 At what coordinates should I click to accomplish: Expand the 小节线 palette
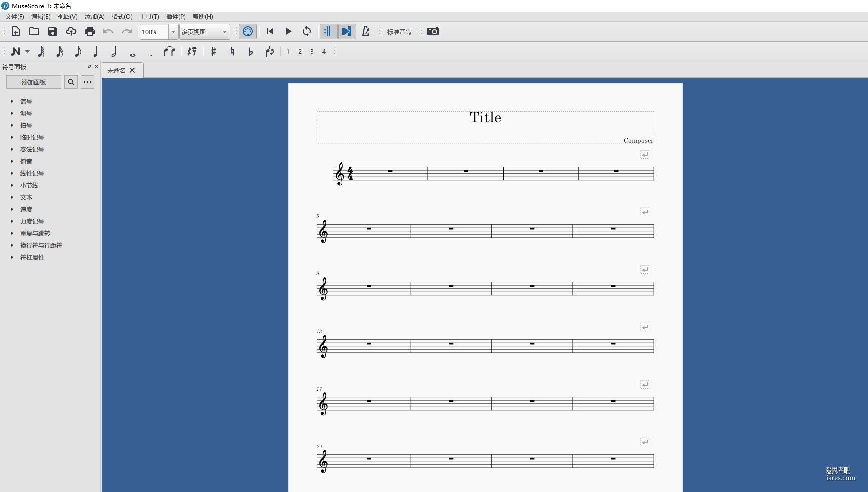pyautogui.click(x=12, y=185)
